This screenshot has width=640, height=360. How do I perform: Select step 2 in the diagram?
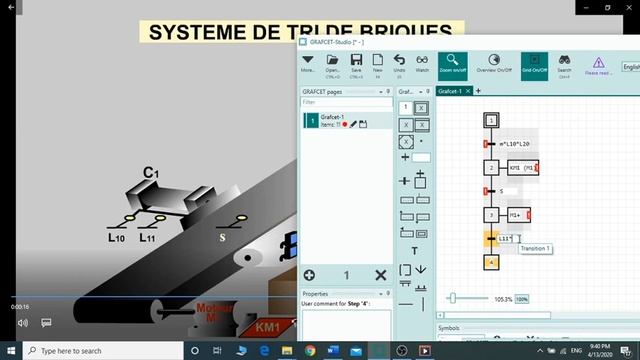tap(491, 168)
